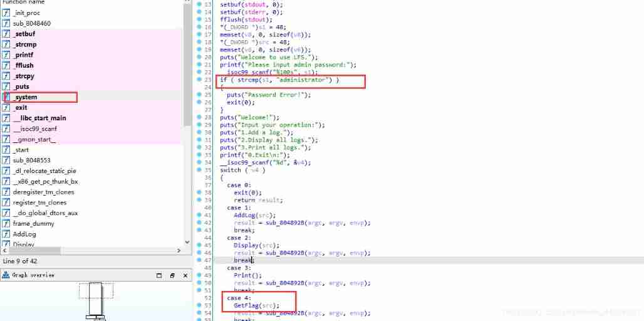Select the icon beside __isoc99_scanf

6,129
